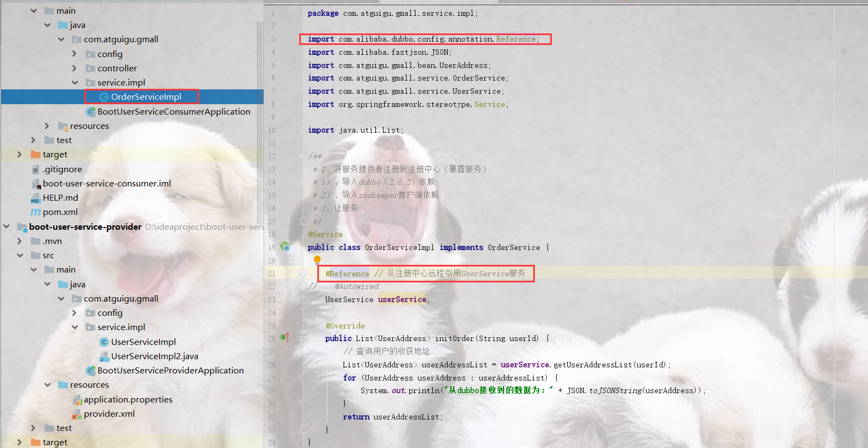The image size is (868, 448).
Task: Expand the collapsed resources folder above test
Action: pyautogui.click(x=47, y=126)
